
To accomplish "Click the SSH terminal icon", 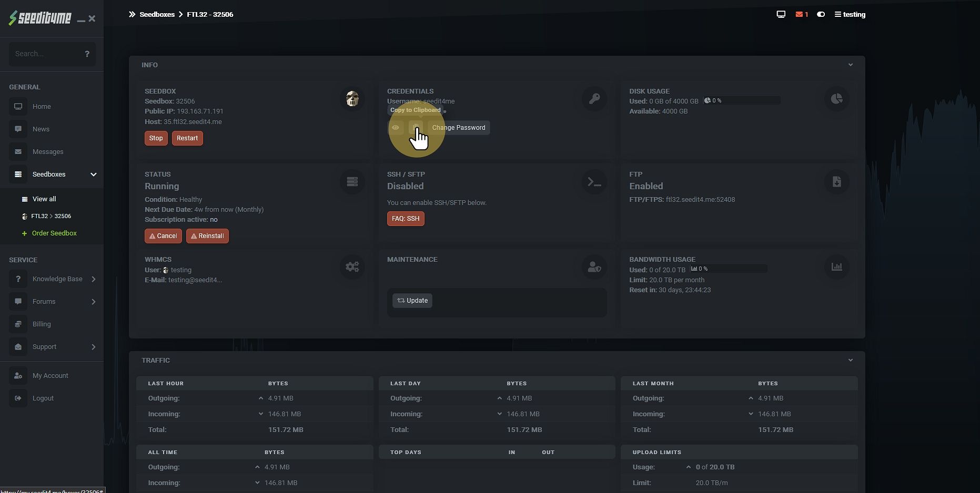I will tap(594, 181).
